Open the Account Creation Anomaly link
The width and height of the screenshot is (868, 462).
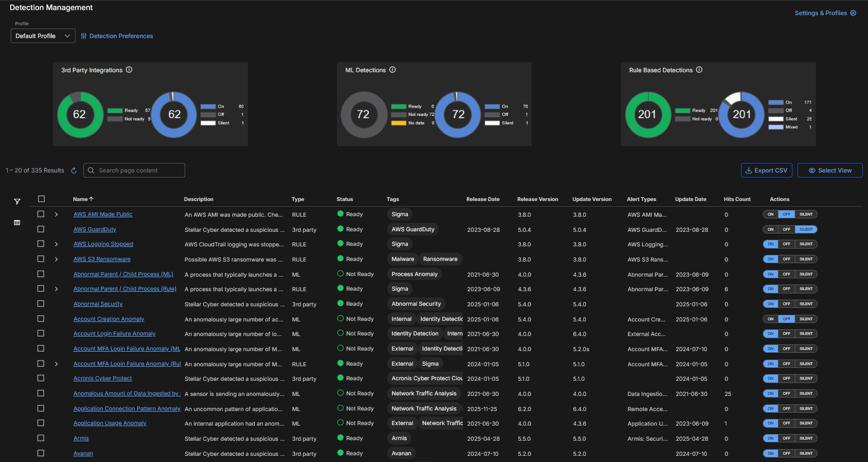(109, 319)
